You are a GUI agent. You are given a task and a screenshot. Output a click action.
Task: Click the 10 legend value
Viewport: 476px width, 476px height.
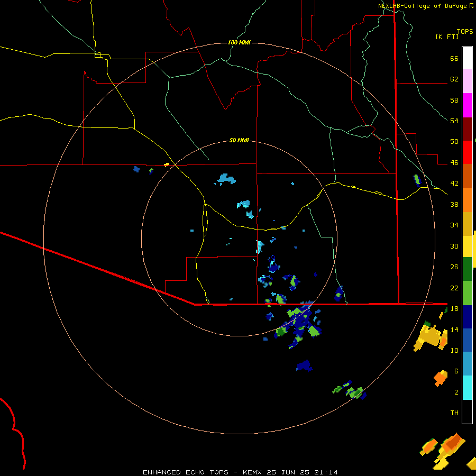[x=454, y=350]
